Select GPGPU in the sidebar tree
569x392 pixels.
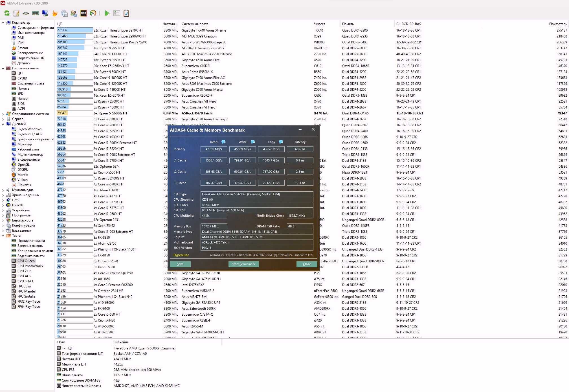pos(23,170)
